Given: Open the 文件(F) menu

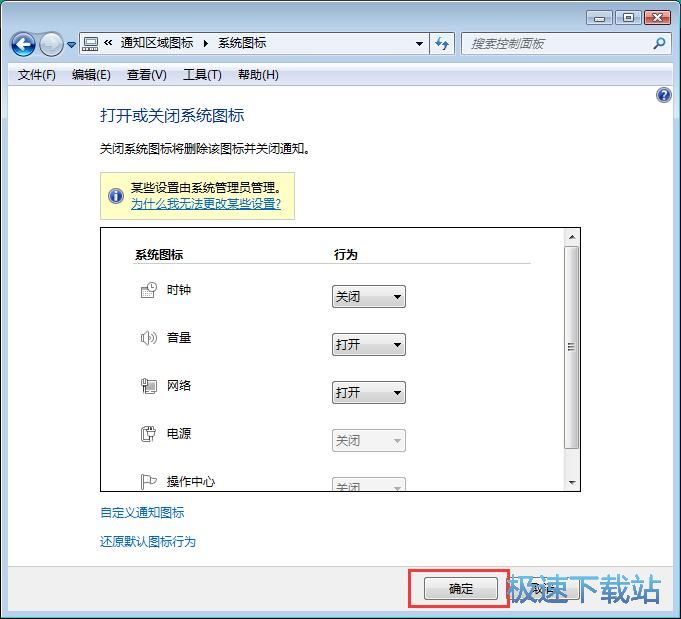Looking at the screenshot, I should tap(36, 75).
